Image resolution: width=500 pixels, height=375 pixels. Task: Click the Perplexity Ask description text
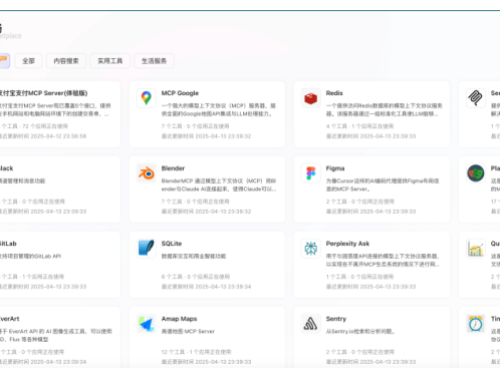(382, 260)
